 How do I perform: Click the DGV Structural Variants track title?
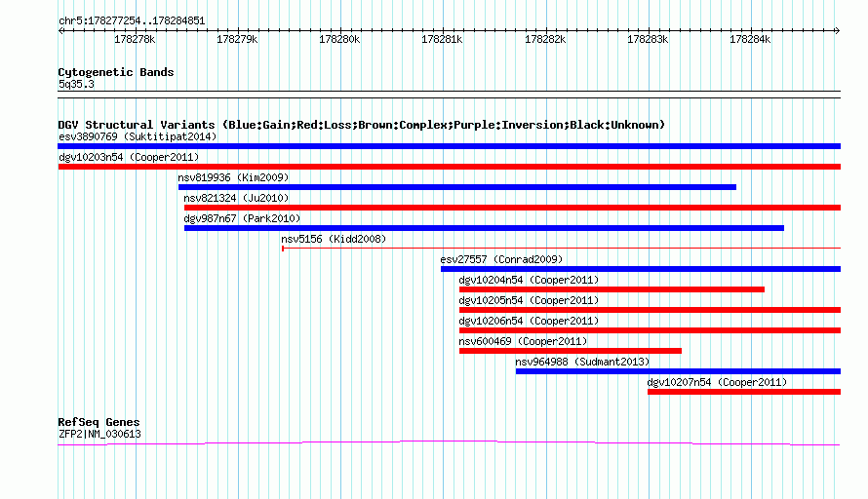pyautogui.click(x=362, y=125)
